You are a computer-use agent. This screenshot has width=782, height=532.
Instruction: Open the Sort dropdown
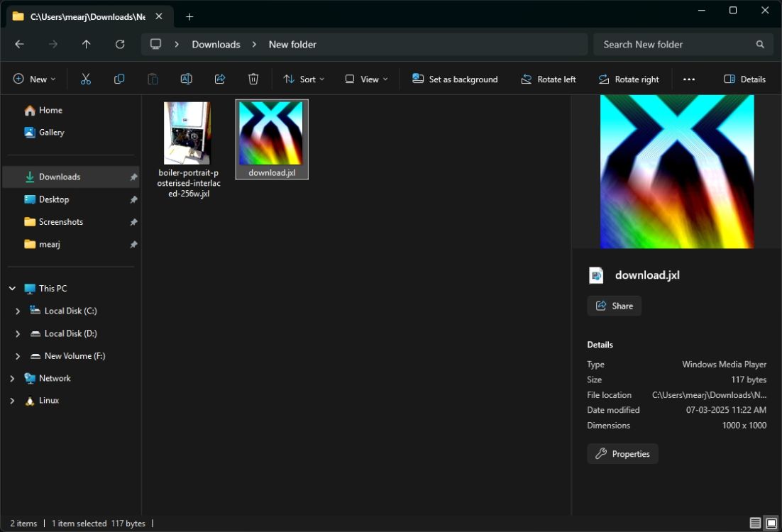[303, 79]
